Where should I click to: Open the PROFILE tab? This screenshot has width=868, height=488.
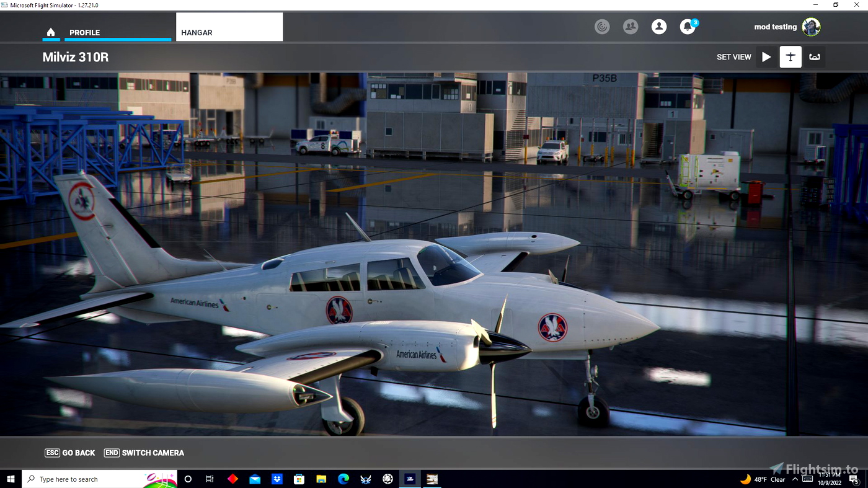pos(118,32)
